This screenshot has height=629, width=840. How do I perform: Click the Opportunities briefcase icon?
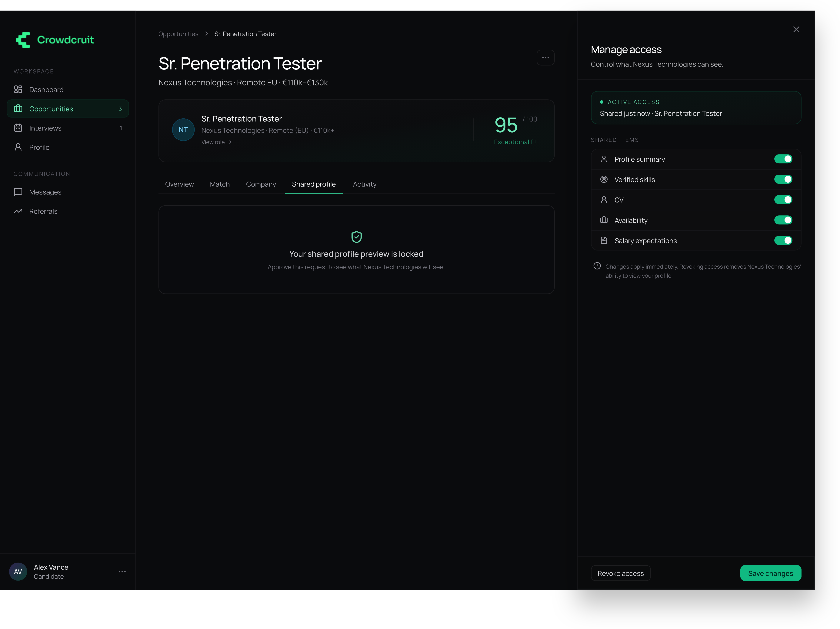[x=18, y=109]
